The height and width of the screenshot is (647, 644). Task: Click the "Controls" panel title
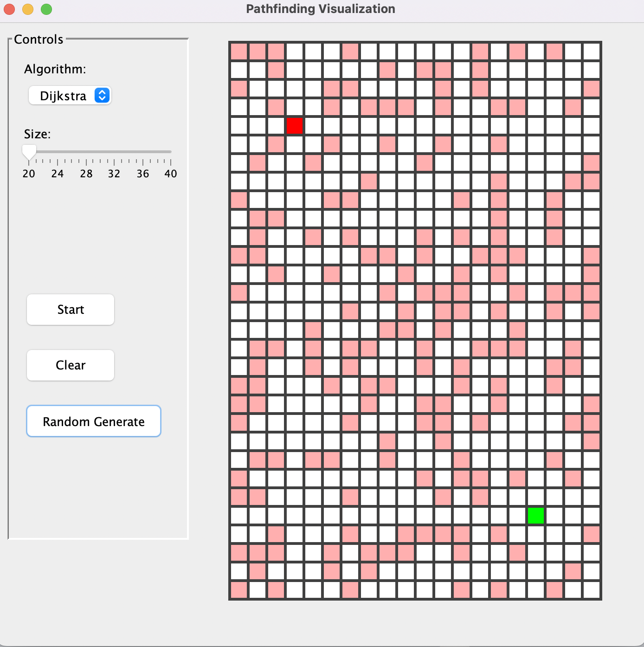pos(39,39)
